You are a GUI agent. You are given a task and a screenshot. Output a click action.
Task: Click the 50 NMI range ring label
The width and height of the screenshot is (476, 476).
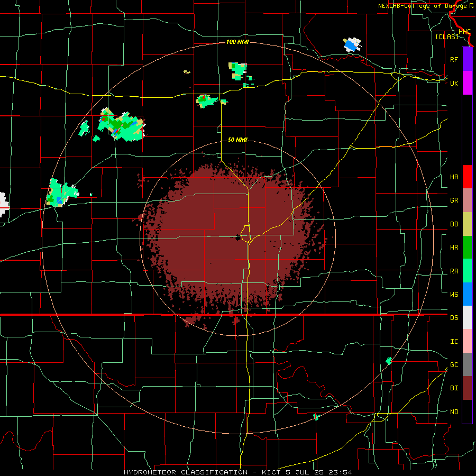pos(237,140)
